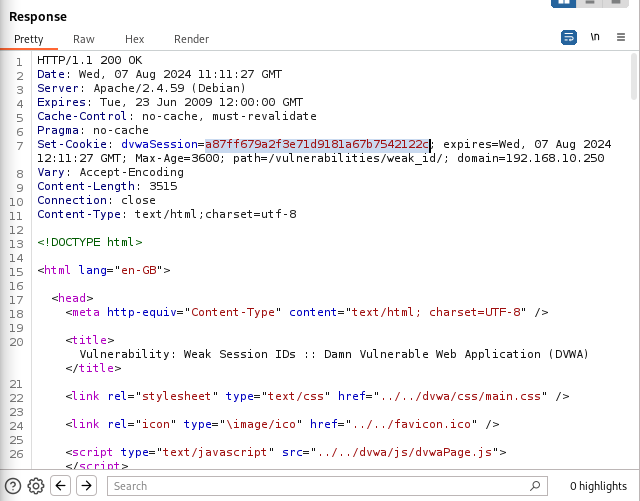Click the html lang="en-GB" tag

tap(104, 270)
